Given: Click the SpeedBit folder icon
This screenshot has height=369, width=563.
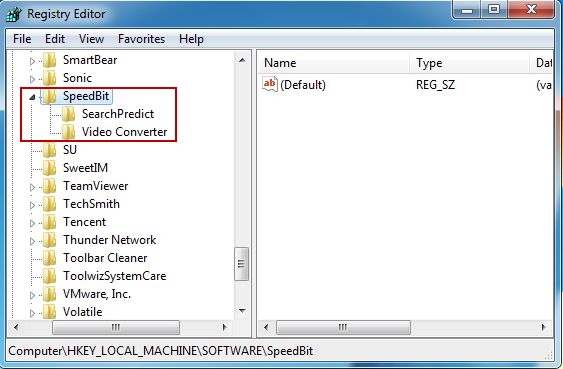Looking at the screenshot, I should click(49, 96).
